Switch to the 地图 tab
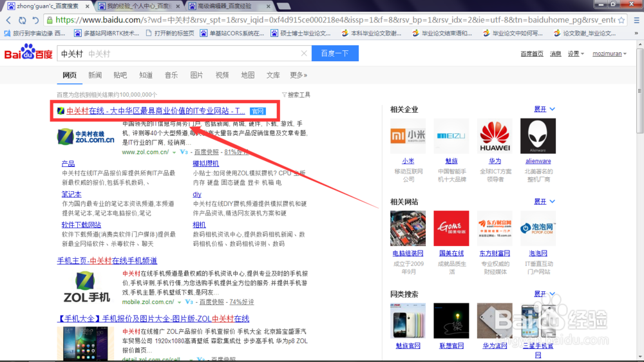Screen dimensions: 644x362 pos(248,75)
